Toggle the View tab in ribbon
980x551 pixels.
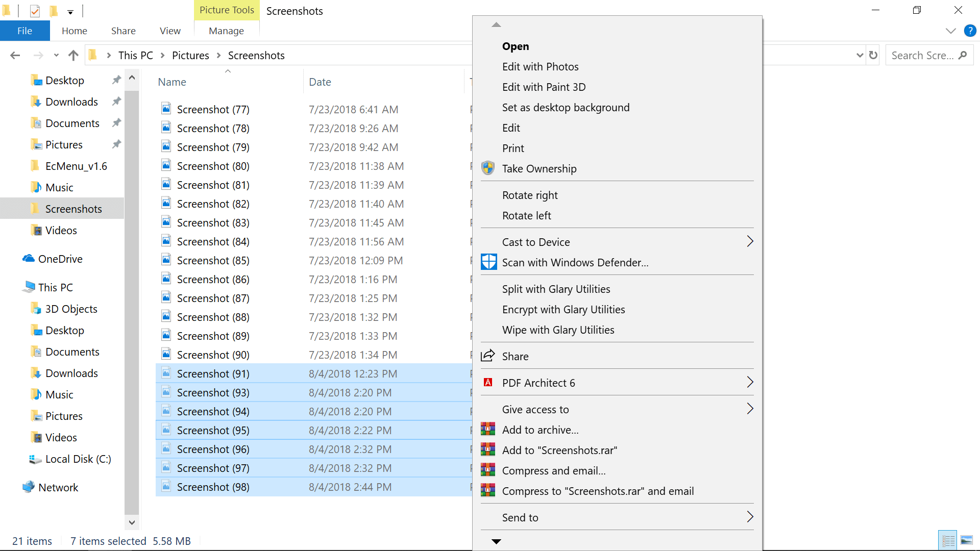pyautogui.click(x=170, y=31)
